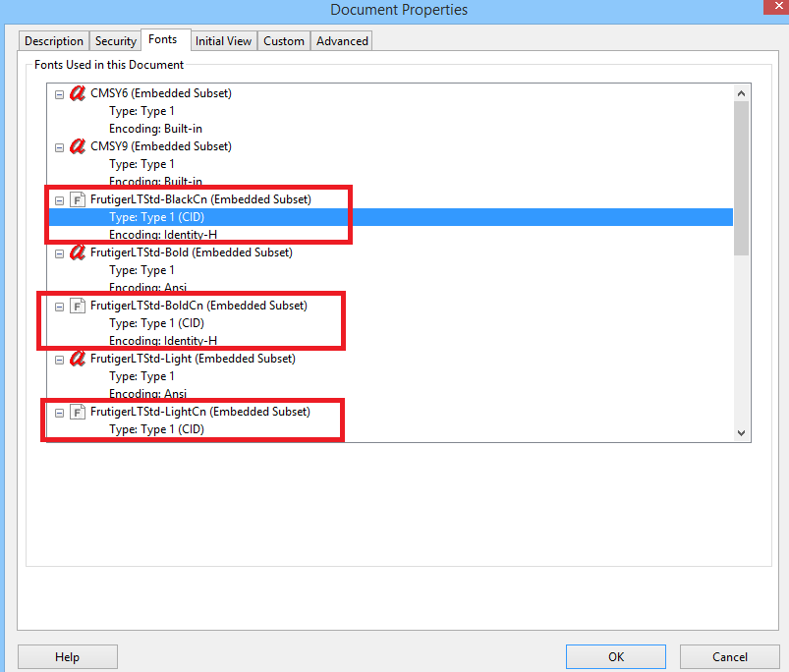Switch to the Advanced tab

[341, 40]
